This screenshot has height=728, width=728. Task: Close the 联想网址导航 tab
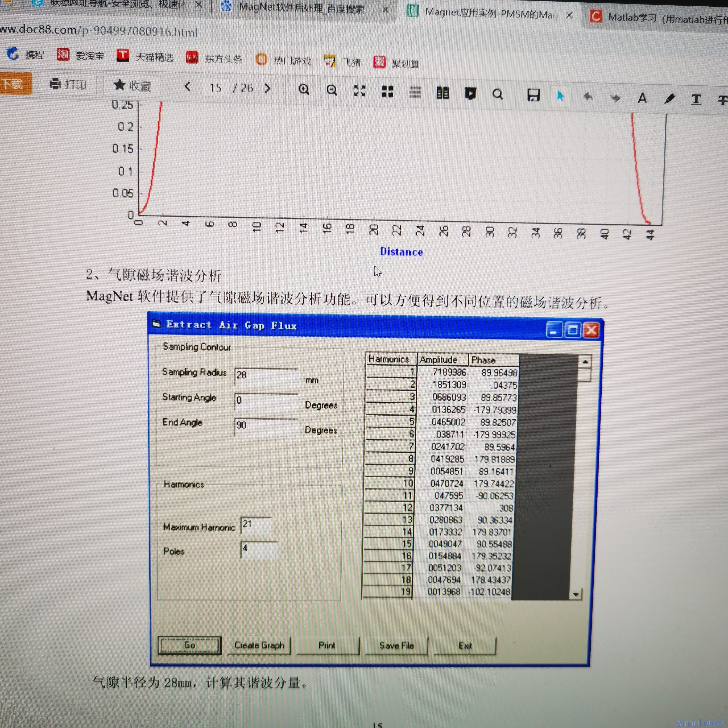pos(199,5)
